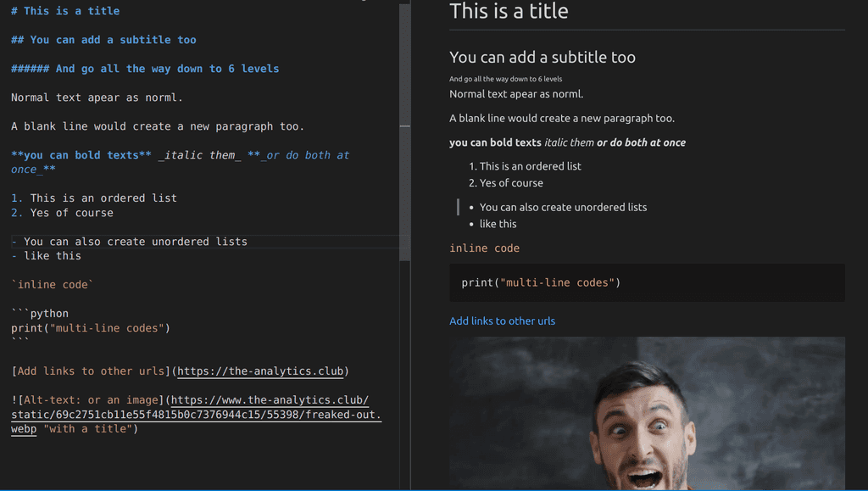Click 'A blank line would create a new paragraph too.' in preview
This screenshot has width=868, height=491.
coord(562,118)
